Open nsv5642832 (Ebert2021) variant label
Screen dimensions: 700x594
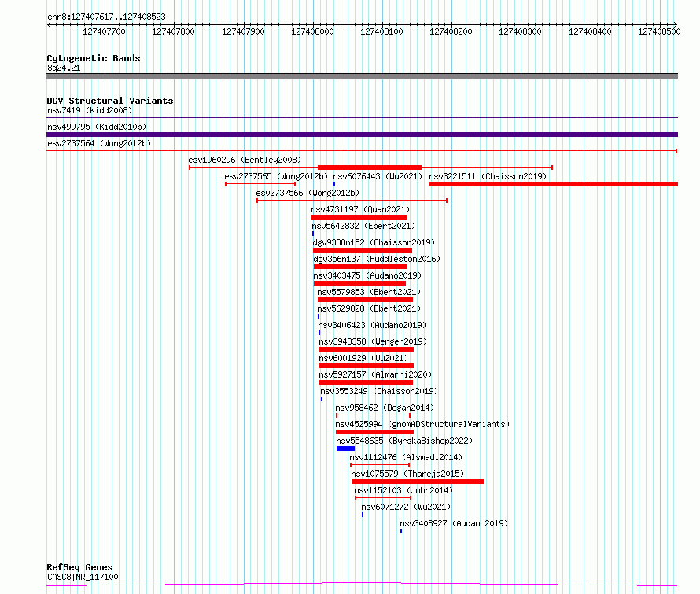click(363, 226)
